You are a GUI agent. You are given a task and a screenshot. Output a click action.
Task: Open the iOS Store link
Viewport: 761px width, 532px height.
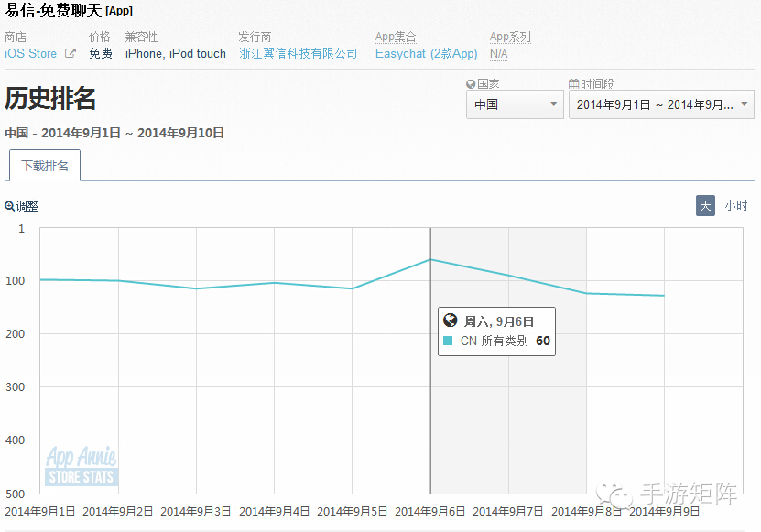click(x=30, y=53)
